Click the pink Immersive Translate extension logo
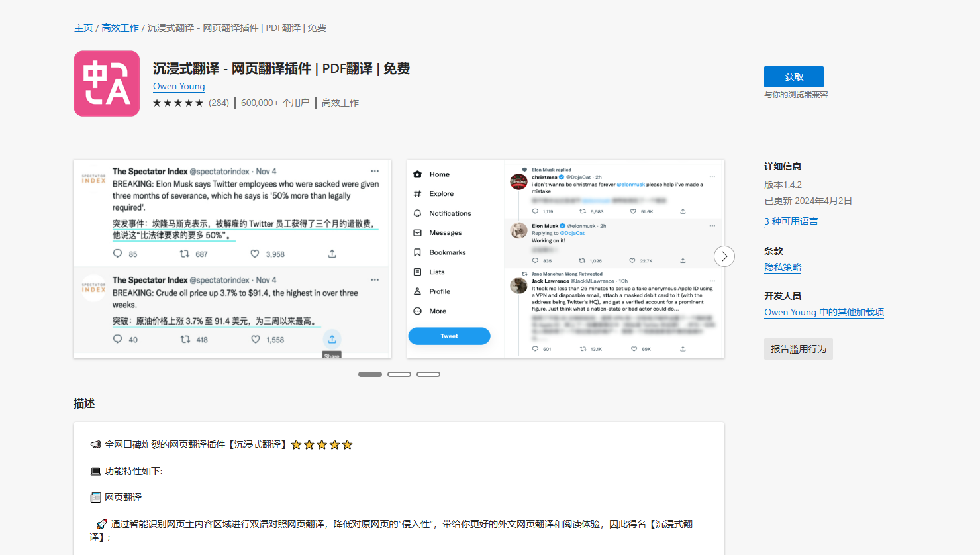 [x=107, y=83]
